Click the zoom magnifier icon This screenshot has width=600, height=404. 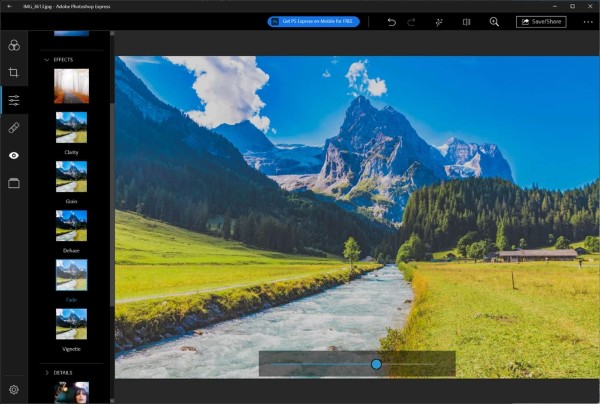pyautogui.click(x=494, y=21)
